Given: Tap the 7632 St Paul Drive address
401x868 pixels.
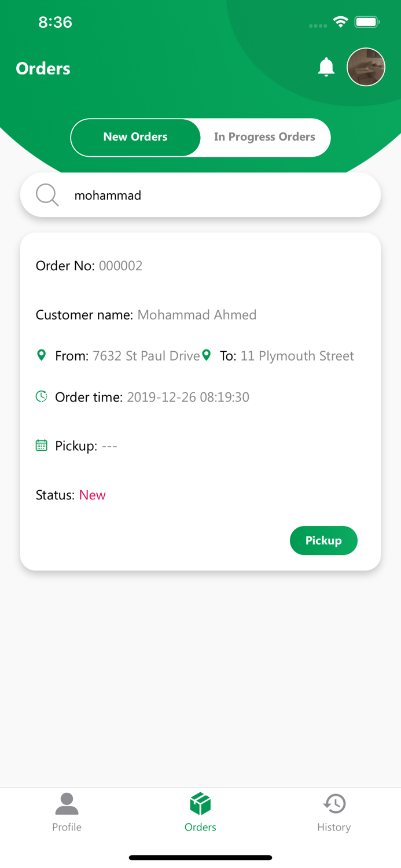Looking at the screenshot, I should click(146, 356).
